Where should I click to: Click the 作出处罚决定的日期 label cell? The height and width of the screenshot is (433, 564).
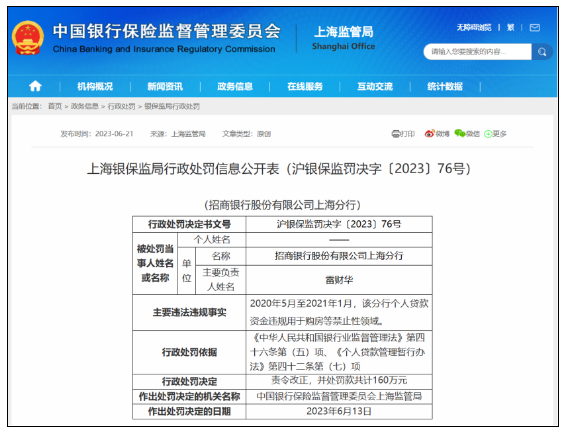point(189,412)
